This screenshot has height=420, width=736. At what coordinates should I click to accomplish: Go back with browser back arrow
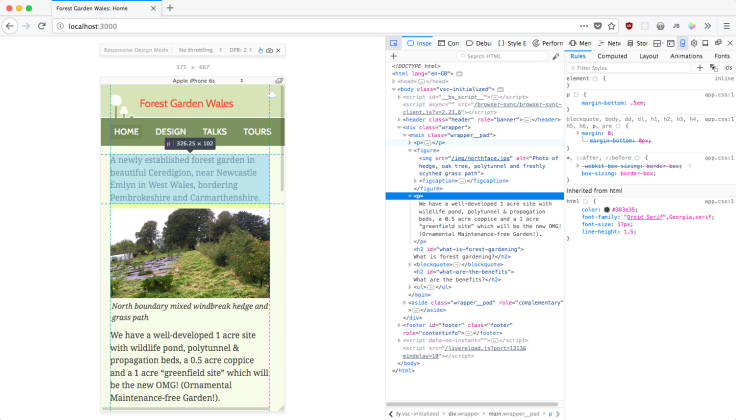tap(10, 26)
